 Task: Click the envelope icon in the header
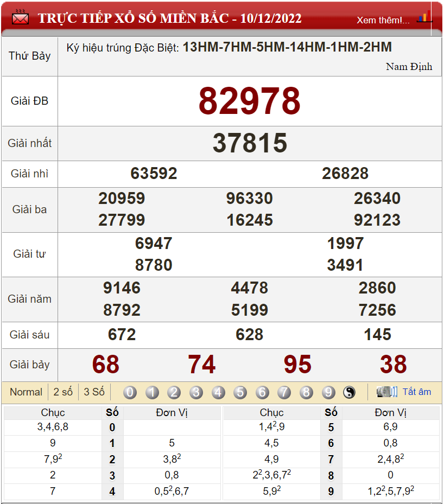[20, 18]
